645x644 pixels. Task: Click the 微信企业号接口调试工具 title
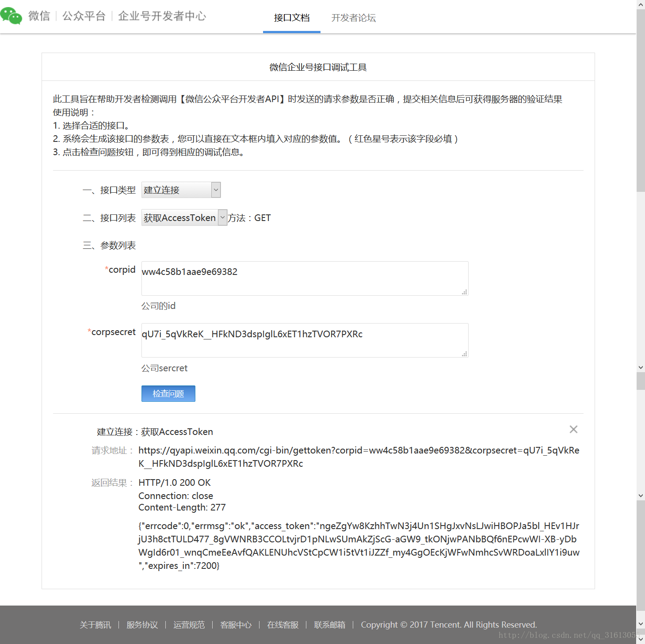[318, 67]
